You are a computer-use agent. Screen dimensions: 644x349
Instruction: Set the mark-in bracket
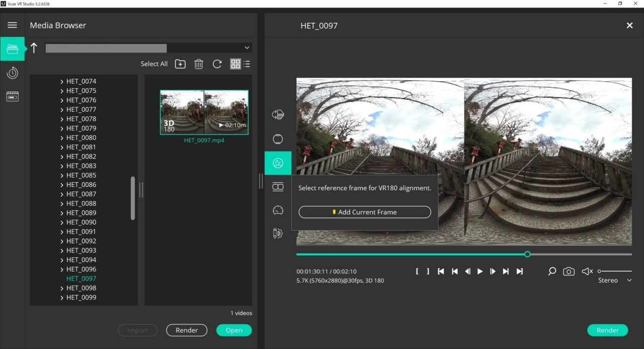pyautogui.click(x=417, y=271)
